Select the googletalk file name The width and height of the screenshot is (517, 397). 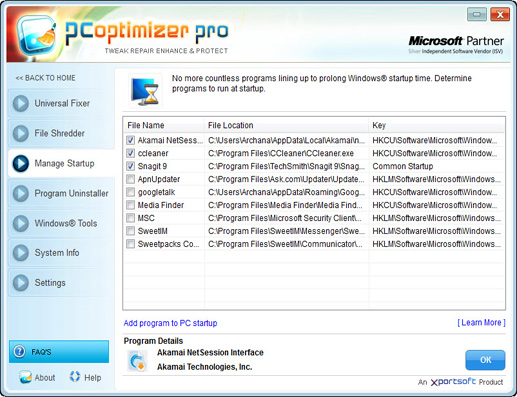(156, 192)
